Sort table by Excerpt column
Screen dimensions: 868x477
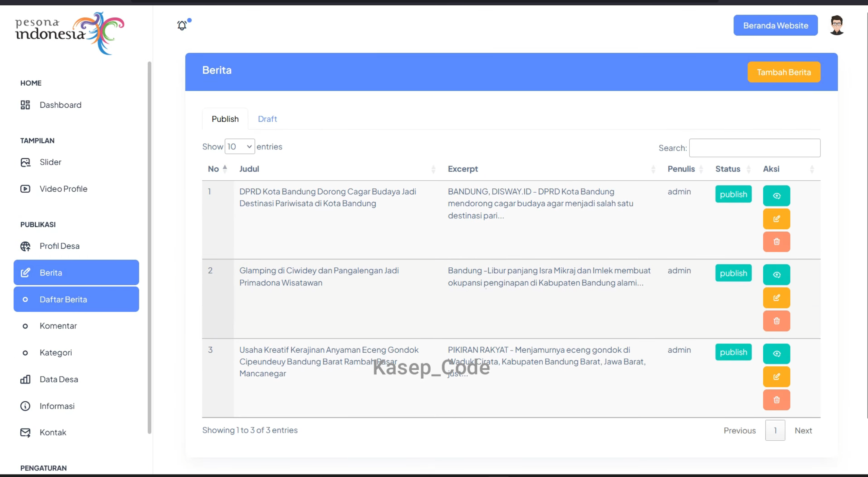(551, 169)
